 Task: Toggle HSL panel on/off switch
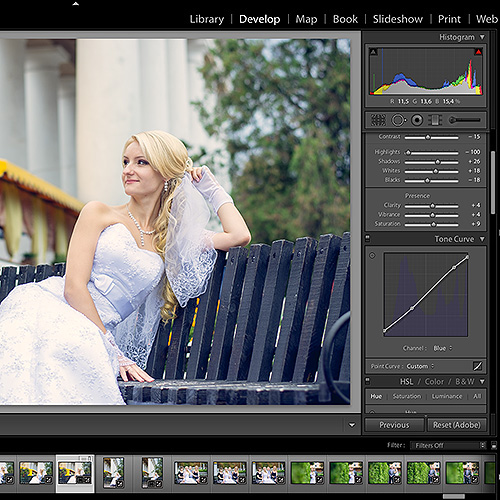(x=367, y=381)
